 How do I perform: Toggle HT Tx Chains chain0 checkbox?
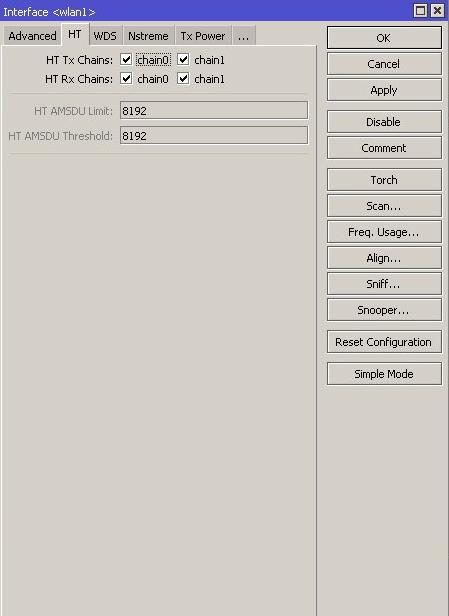pyautogui.click(x=126, y=60)
